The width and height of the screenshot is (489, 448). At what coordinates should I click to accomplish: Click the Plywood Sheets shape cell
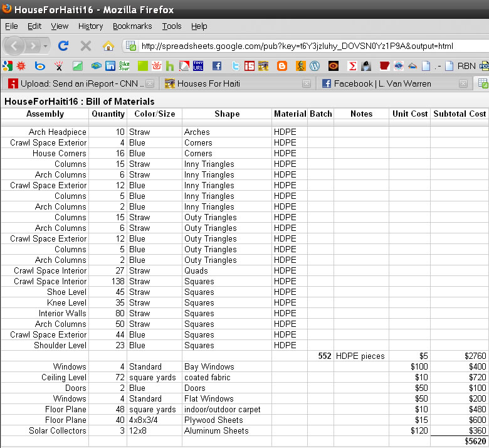point(227,420)
